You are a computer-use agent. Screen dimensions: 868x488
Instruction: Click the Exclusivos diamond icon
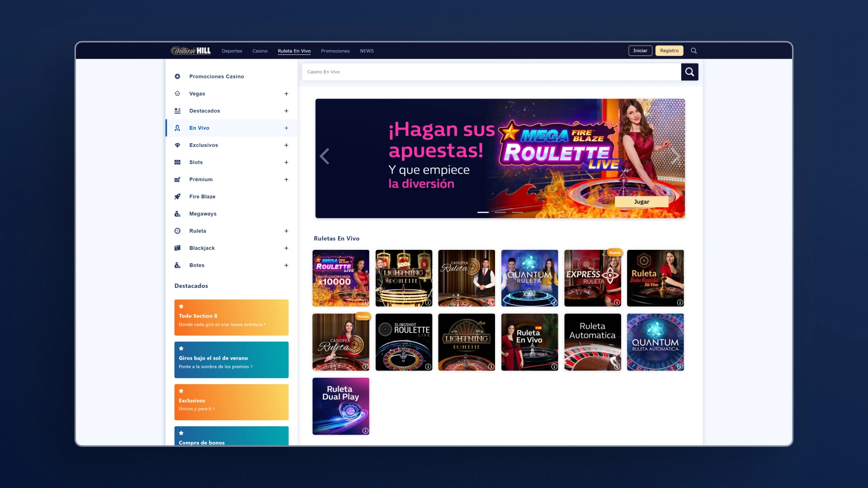point(177,145)
